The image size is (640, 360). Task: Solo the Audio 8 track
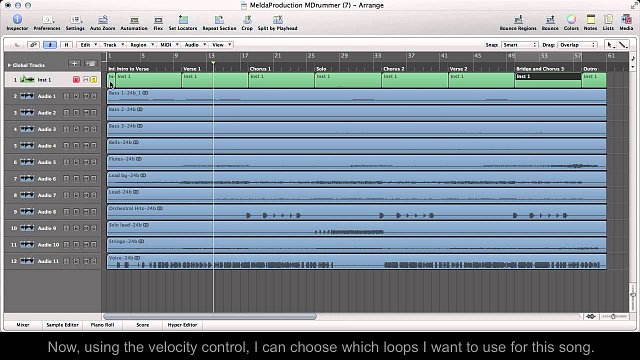pos(93,211)
